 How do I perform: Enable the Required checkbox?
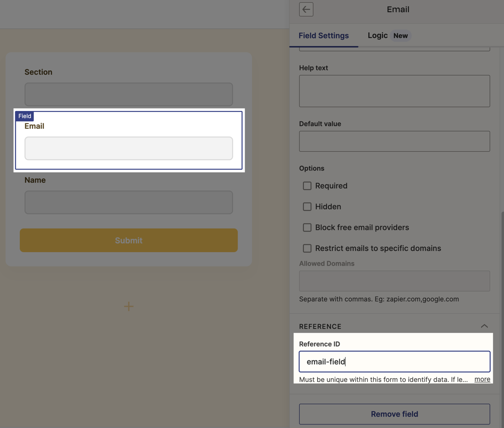pos(307,186)
